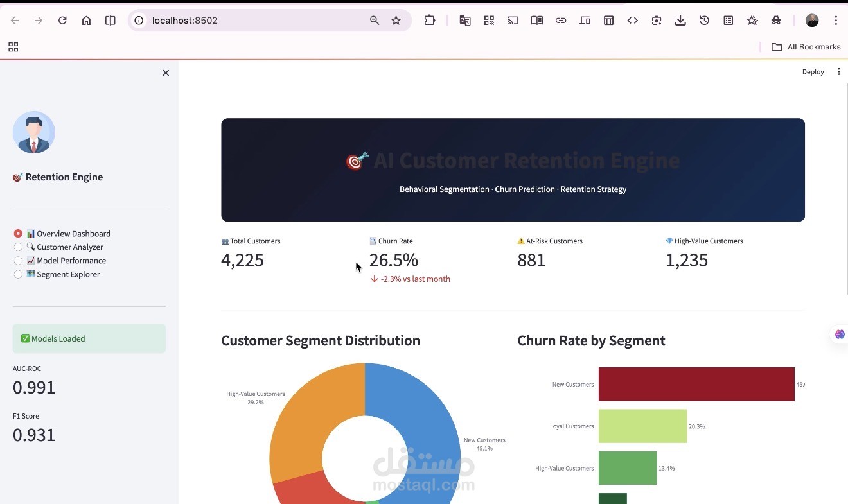848x504 pixels.
Task: Open the extensions puzzle icon
Action: [430, 21]
